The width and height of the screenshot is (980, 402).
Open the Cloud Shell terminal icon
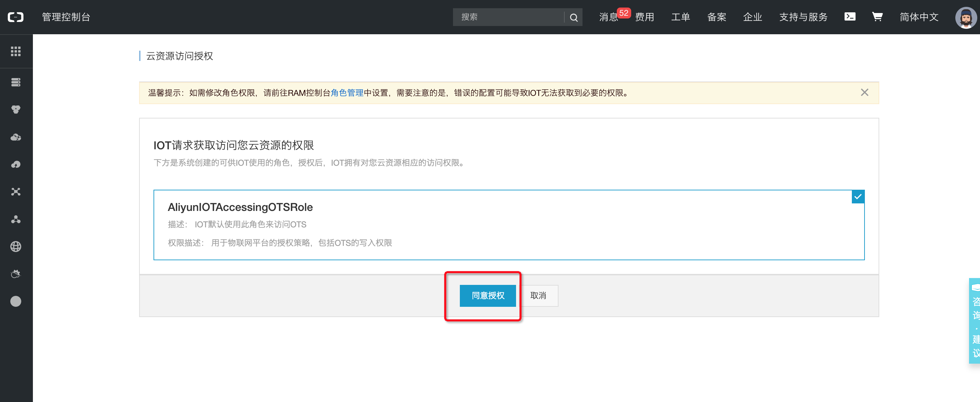[x=849, y=17]
